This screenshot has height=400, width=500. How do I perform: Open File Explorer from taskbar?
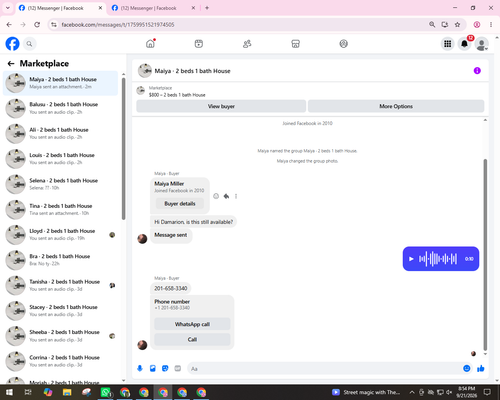click(x=67, y=392)
